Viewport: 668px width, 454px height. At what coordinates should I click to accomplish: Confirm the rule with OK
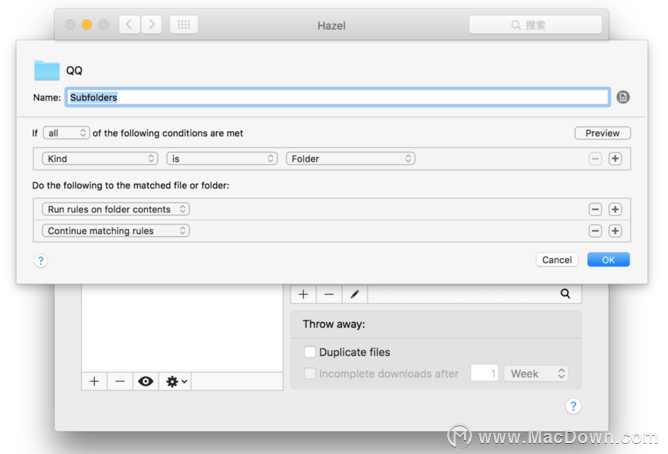click(x=608, y=260)
